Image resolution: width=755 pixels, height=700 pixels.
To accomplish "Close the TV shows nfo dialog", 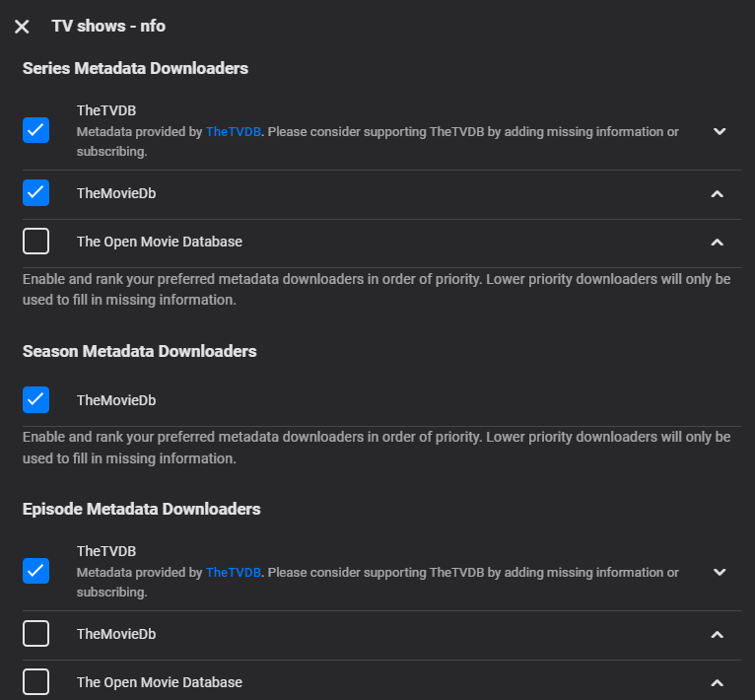I will [x=22, y=27].
